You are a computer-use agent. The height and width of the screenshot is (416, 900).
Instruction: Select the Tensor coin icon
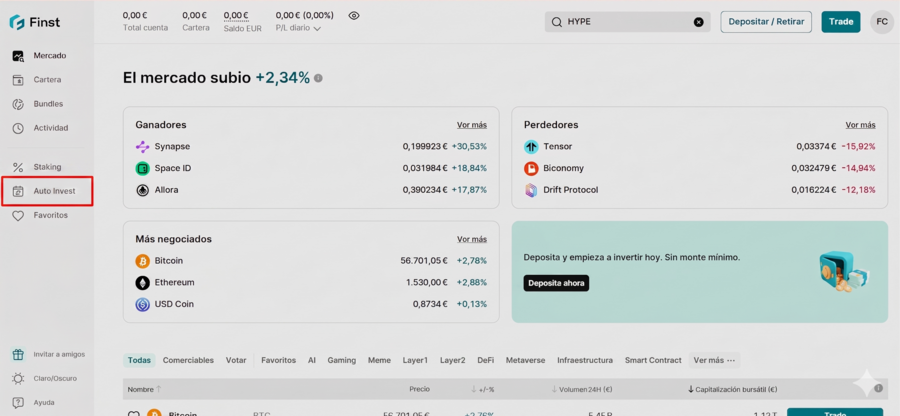(x=531, y=146)
